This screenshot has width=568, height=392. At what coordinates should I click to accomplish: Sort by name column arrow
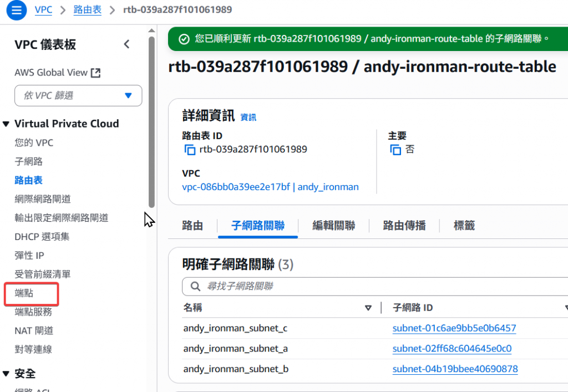(368, 308)
